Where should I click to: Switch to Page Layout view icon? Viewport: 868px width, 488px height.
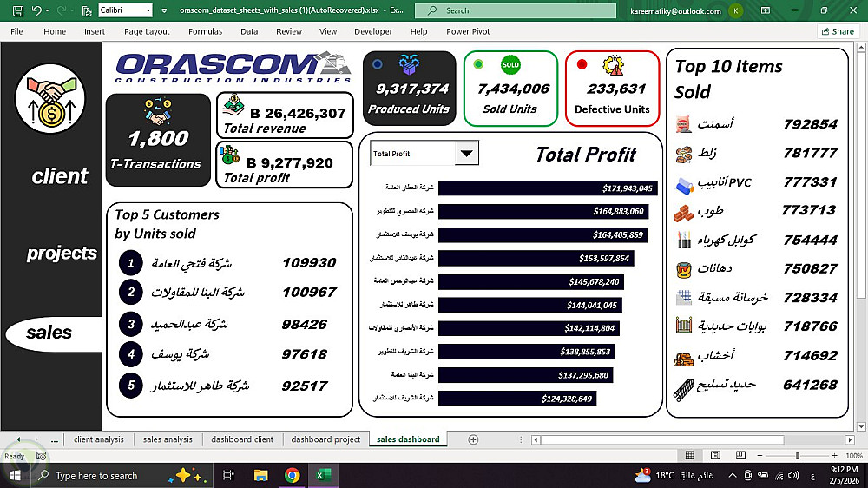click(x=715, y=455)
